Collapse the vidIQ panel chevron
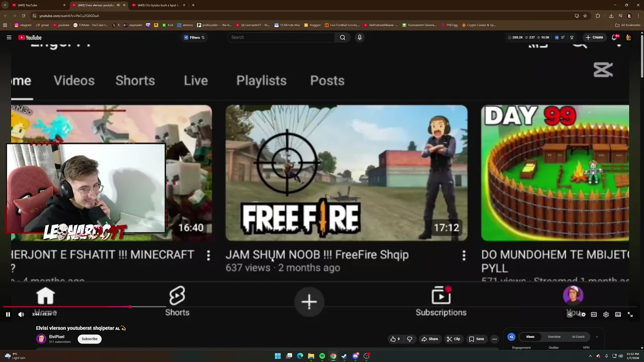Image resolution: width=644 pixels, height=362 pixels. 597,337
